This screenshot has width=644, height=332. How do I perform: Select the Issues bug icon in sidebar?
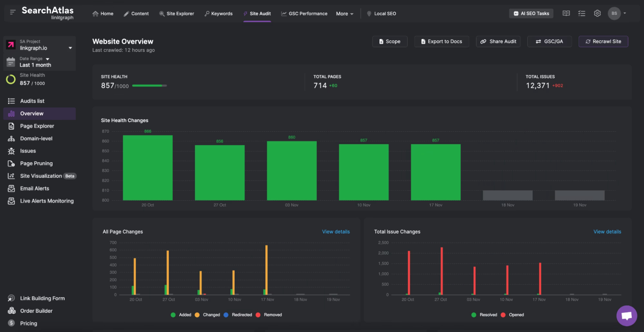11,151
